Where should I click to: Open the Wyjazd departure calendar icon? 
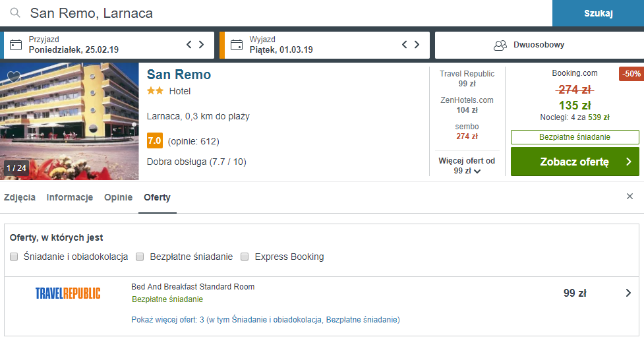pos(237,45)
